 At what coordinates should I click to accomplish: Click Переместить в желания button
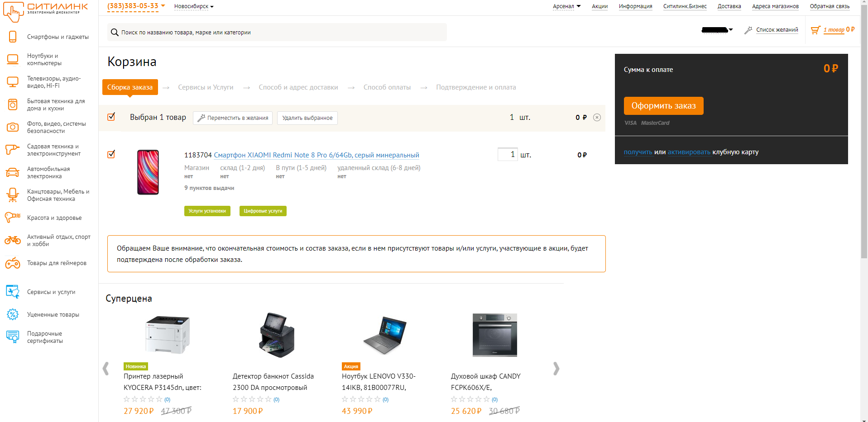233,118
